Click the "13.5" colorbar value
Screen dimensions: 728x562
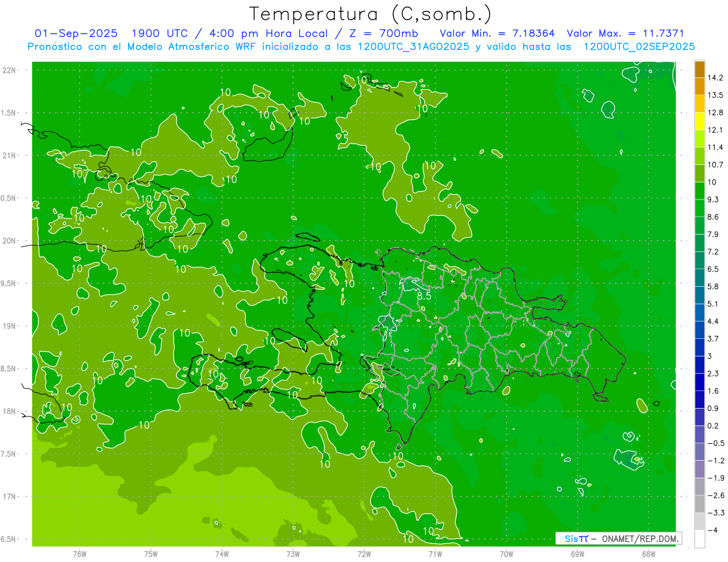click(715, 95)
